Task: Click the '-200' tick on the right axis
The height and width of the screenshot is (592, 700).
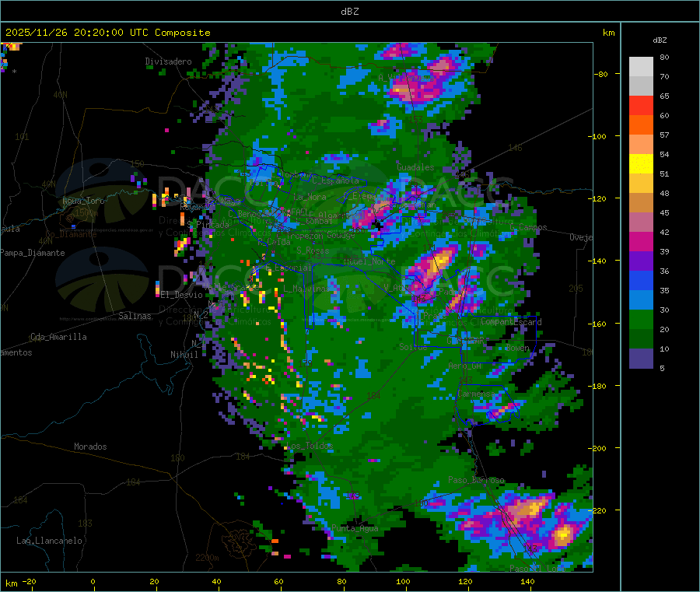Action: pyautogui.click(x=597, y=448)
